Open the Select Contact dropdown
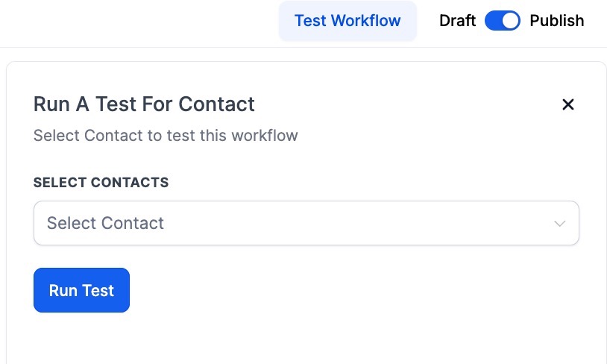The image size is (607, 364). click(306, 223)
